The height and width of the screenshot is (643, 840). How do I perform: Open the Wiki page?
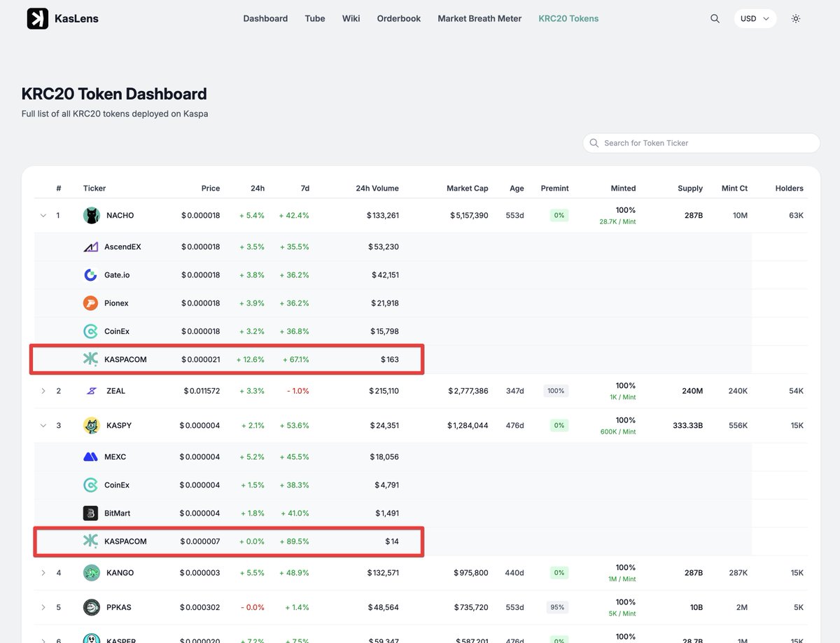click(351, 18)
